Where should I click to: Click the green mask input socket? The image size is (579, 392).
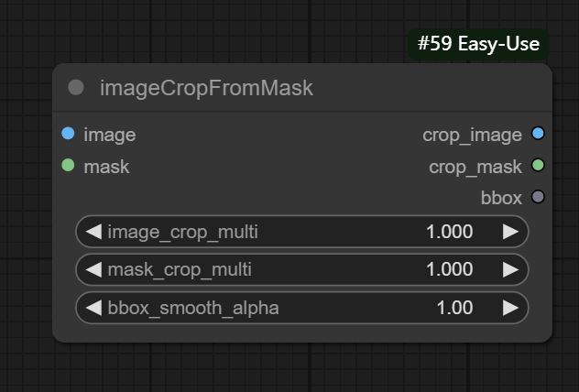pyautogui.click(x=68, y=166)
